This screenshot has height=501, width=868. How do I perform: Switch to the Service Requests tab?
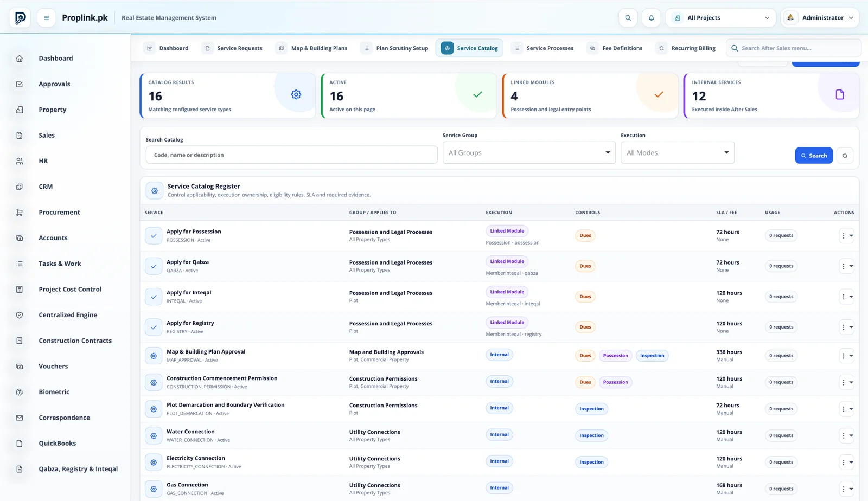[233, 48]
